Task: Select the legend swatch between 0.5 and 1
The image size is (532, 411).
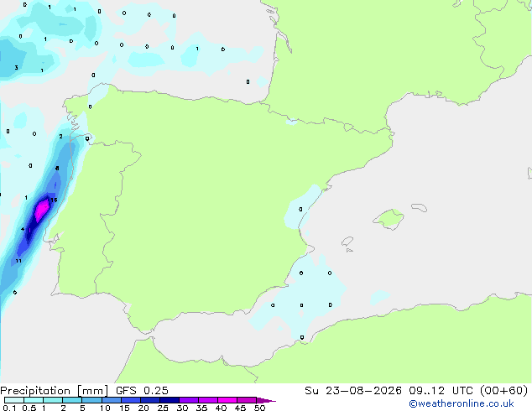Action: tap(34, 400)
